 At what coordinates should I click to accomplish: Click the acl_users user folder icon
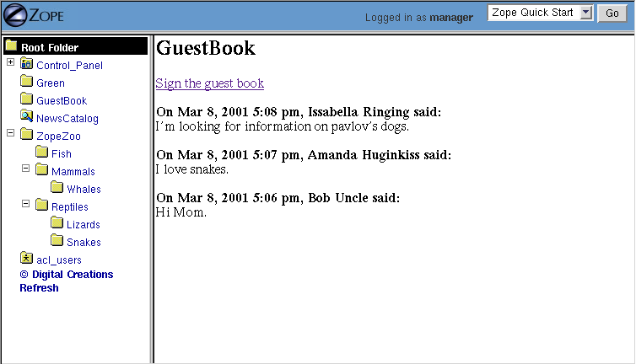tap(26, 259)
